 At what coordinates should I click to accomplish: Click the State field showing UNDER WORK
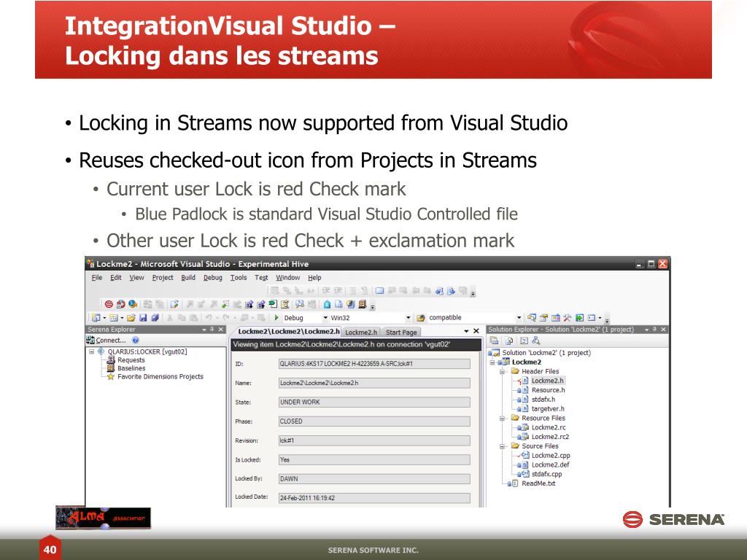(374, 402)
